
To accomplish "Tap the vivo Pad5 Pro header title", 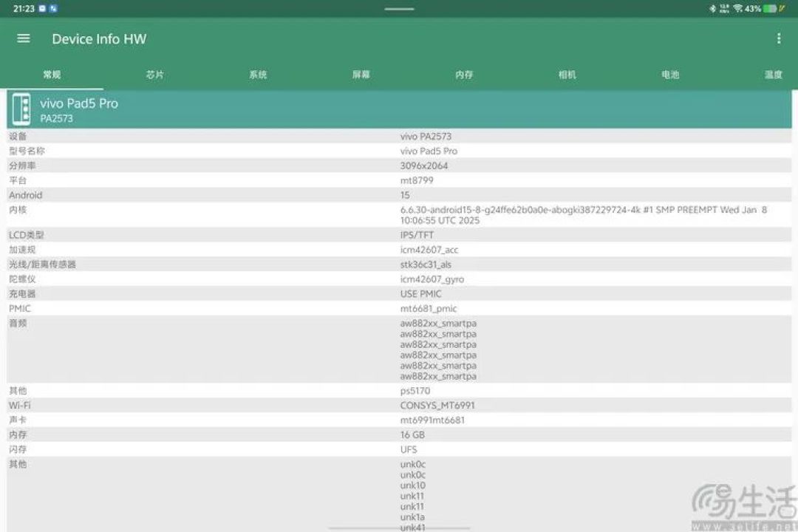I will click(x=79, y=103).
